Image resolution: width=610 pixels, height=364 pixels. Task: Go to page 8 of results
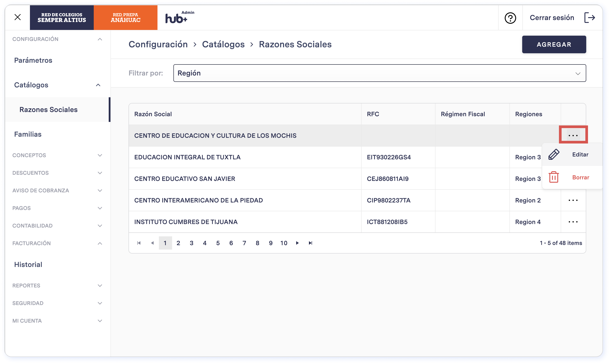[x=257, y=243]
